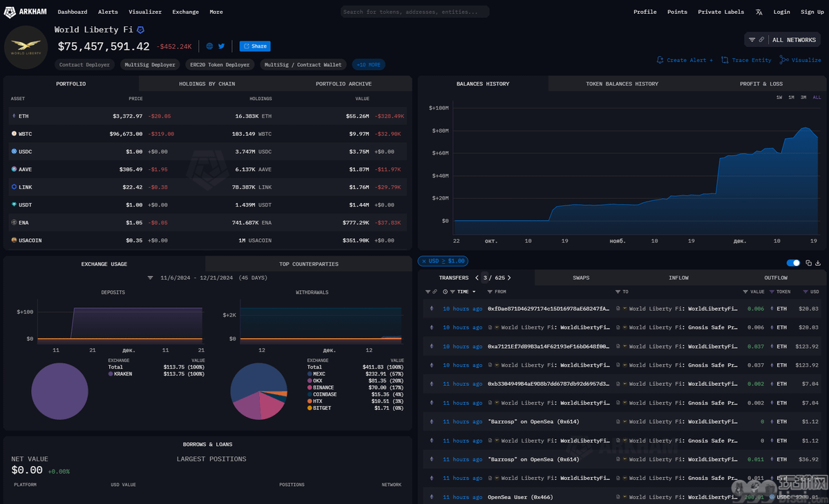Viewport: 829px width, 504px height.
Task: Click the WBTC asset icon in portfolio
Action: click(14, 134)
